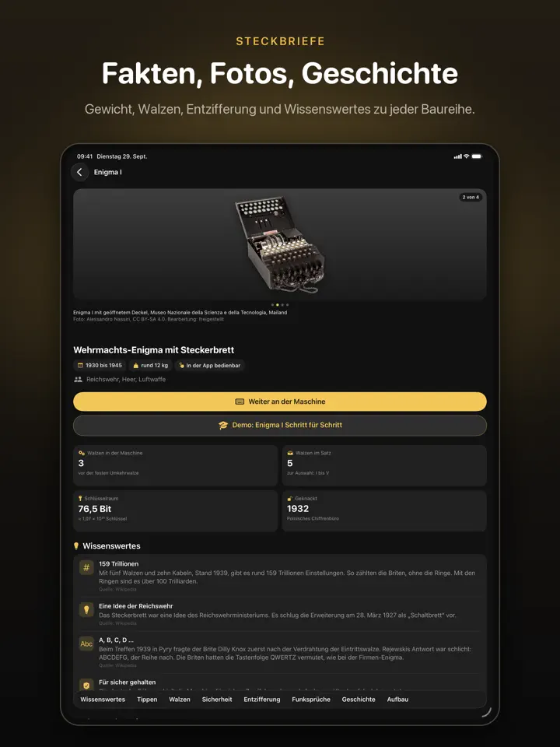Click the gears icon by 'Walzen in der Maschine'
The image size is (560, 747).
(82, 453)
